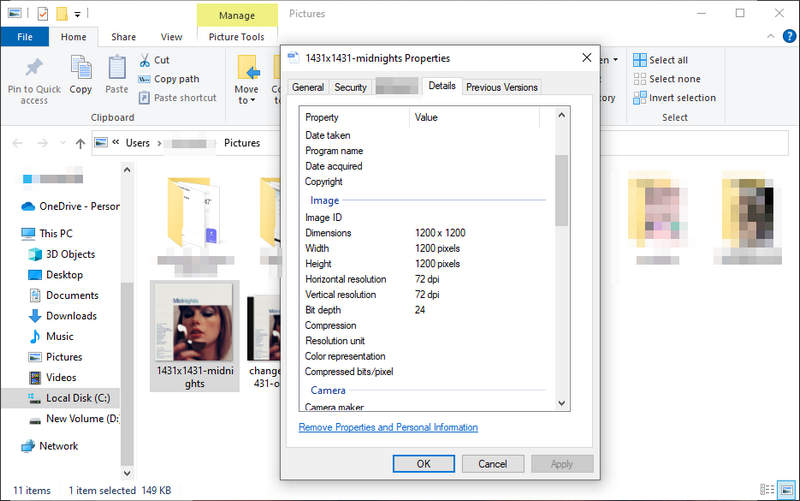Switch to the General tab
Viewport: 800px width, 501px height.
pyautogui.click(x=307, y=87)
